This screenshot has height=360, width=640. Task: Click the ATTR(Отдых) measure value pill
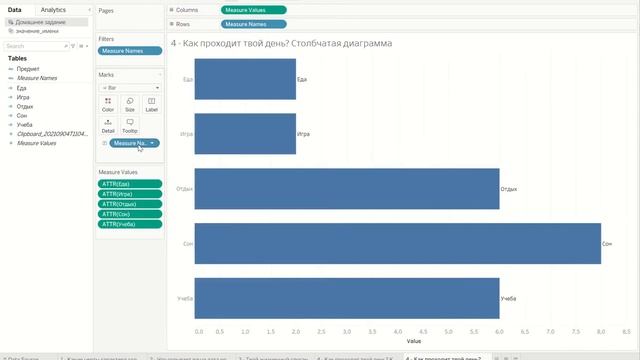tap(130, 204)
